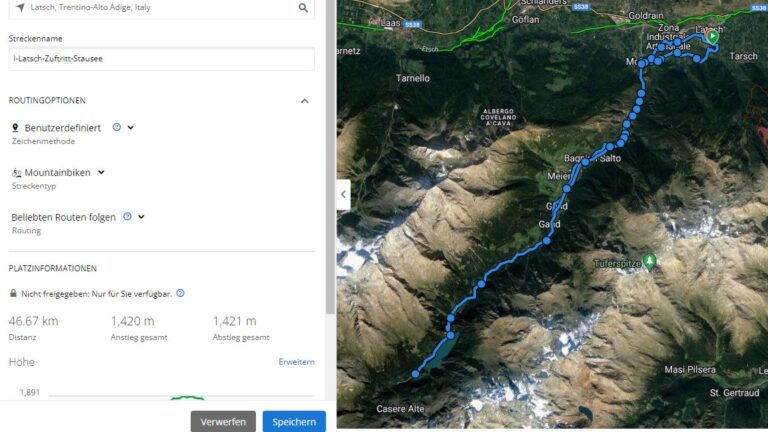Click the green Tuferspitze peak marker
Viewport: 768px width, 432px height.
[x=650, y=261]
